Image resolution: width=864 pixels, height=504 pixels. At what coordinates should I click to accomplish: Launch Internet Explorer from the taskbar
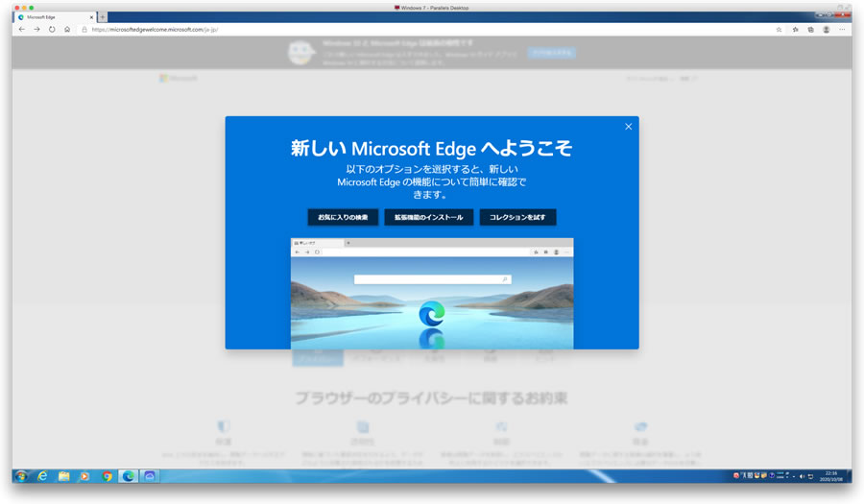point(42,476)
